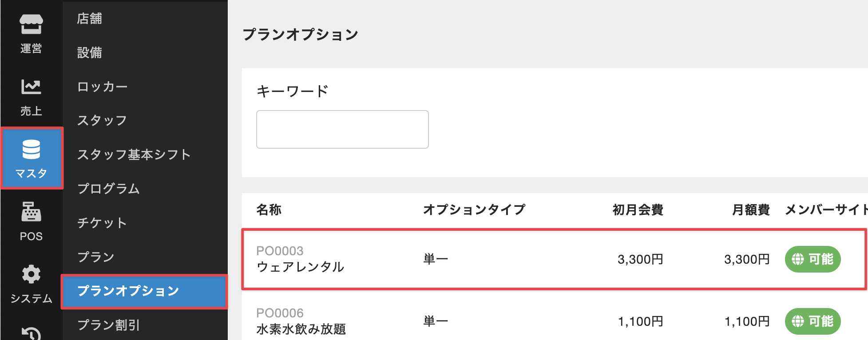Click the キーワード search field
868x340 pixels.
tap(342, 129)
